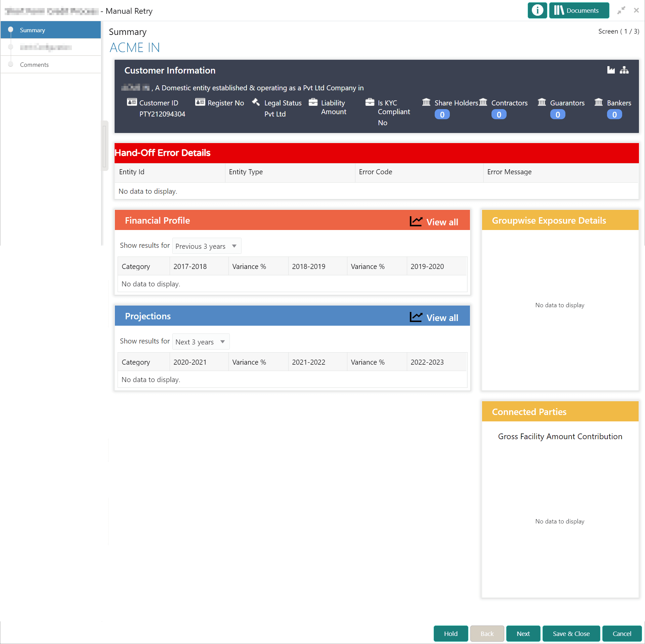Collapse the left navigation panel handle
This screenshot has width=645, height=644.
(104, 144)
